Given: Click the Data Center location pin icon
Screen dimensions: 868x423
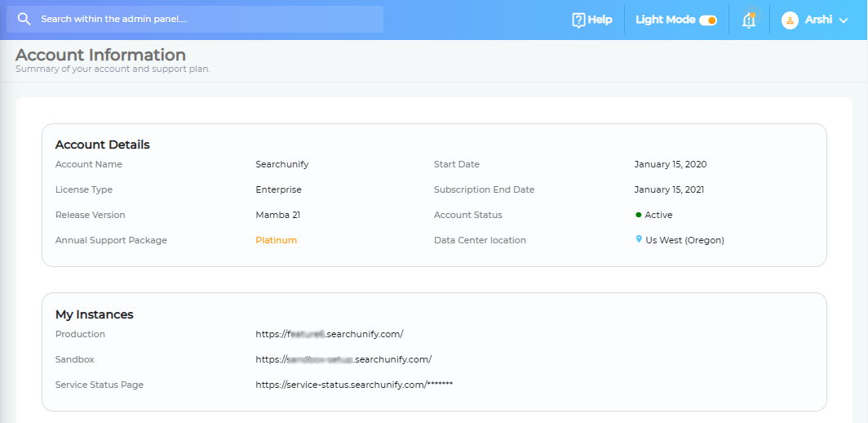Looking at the screenshot, I should click(639, 239).
